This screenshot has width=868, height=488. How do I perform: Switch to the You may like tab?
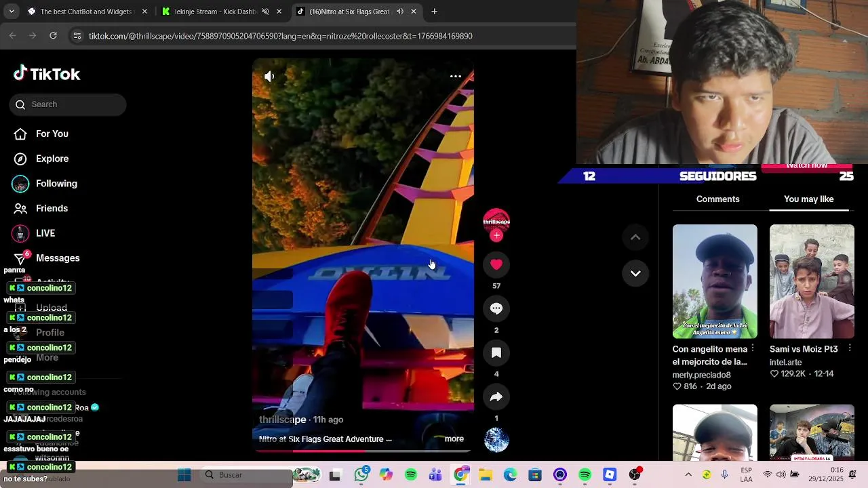[808, 199]
